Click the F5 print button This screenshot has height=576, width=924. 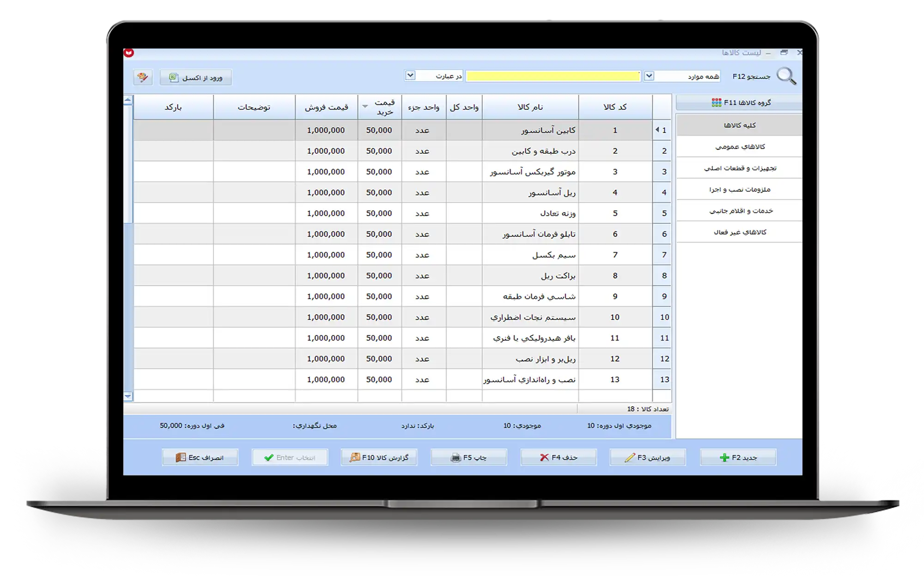468,457
